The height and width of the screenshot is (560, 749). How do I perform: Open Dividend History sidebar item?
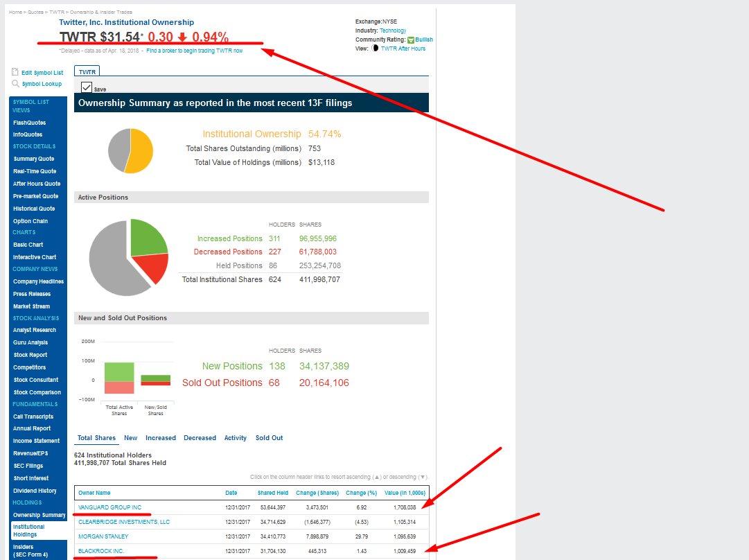(x=35, y=491)
